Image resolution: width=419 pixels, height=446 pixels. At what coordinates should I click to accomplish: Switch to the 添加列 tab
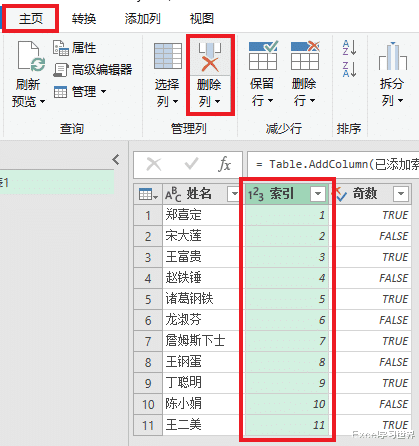143,19
